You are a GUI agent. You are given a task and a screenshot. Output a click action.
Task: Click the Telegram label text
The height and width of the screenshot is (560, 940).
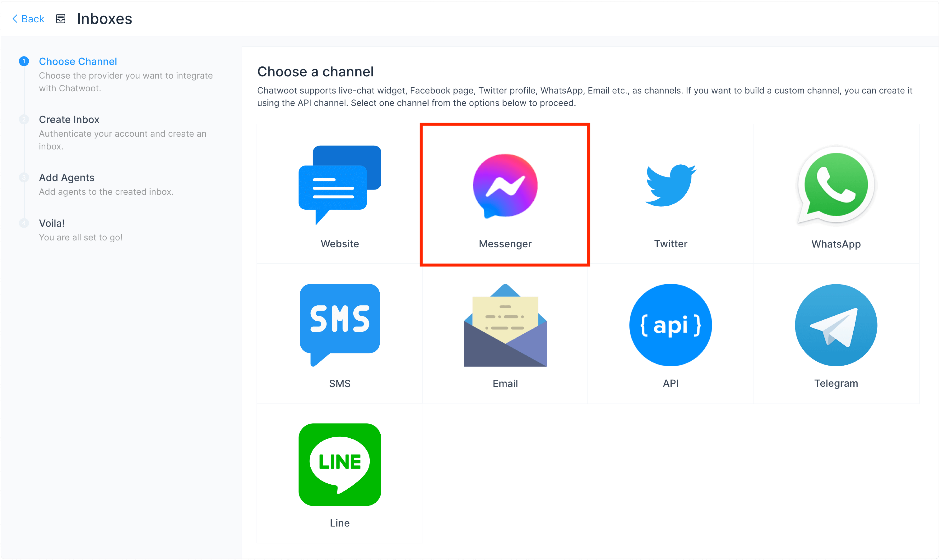coord(836,383)
